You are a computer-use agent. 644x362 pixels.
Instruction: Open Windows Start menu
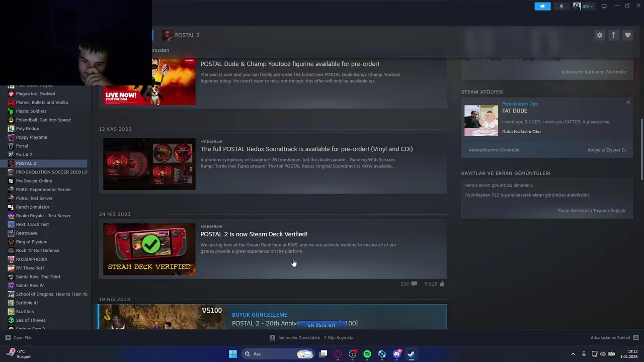pyautogui.click(x=233, y=354)
